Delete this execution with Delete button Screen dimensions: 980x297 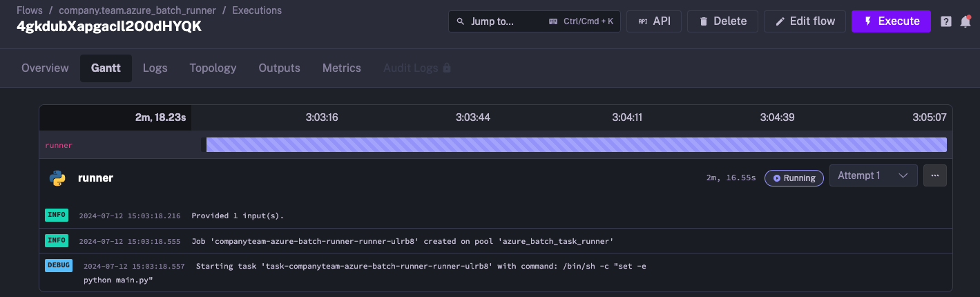[722, 21]
